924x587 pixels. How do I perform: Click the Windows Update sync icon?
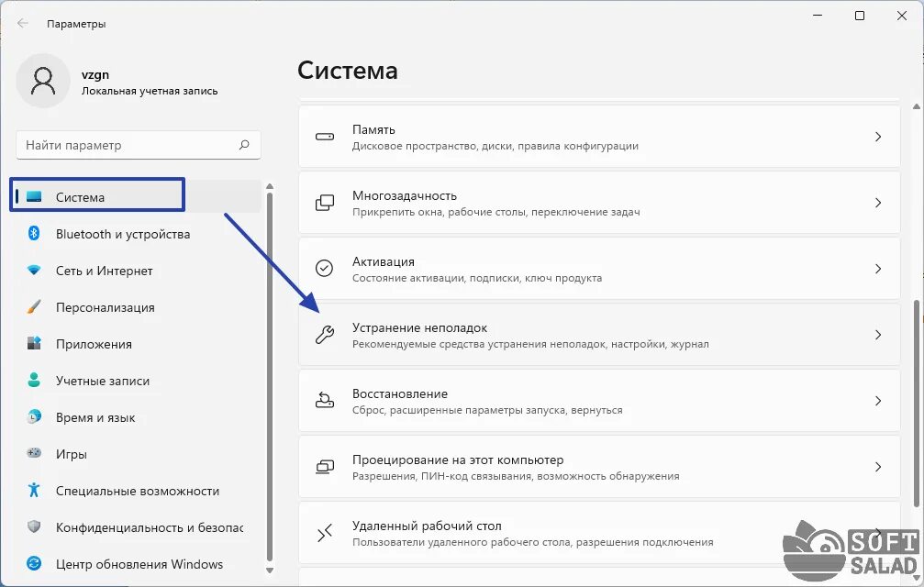(34, 563)
